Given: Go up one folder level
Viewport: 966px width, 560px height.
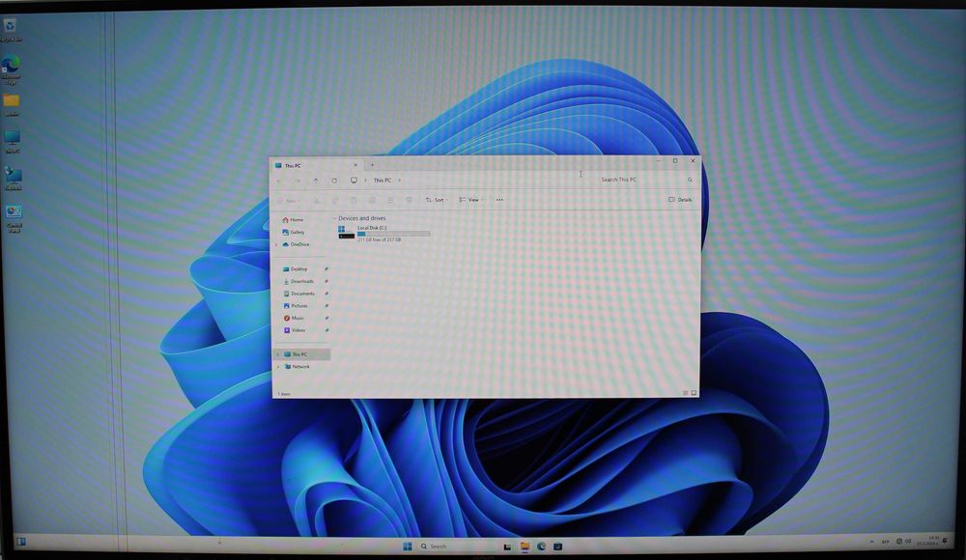Looking at the screenshot, I should (x=316, y=181).
